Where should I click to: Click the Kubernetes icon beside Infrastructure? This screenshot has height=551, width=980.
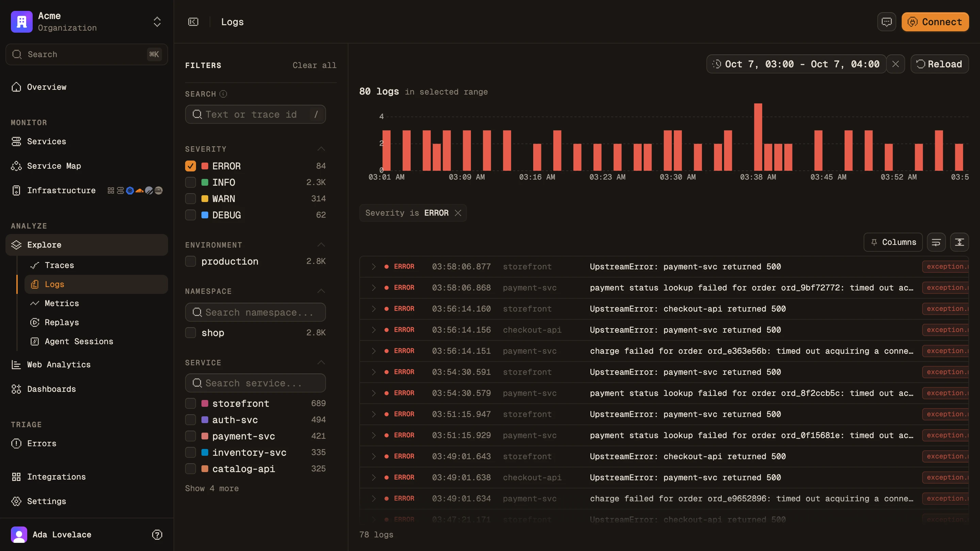tap(130, 190)
